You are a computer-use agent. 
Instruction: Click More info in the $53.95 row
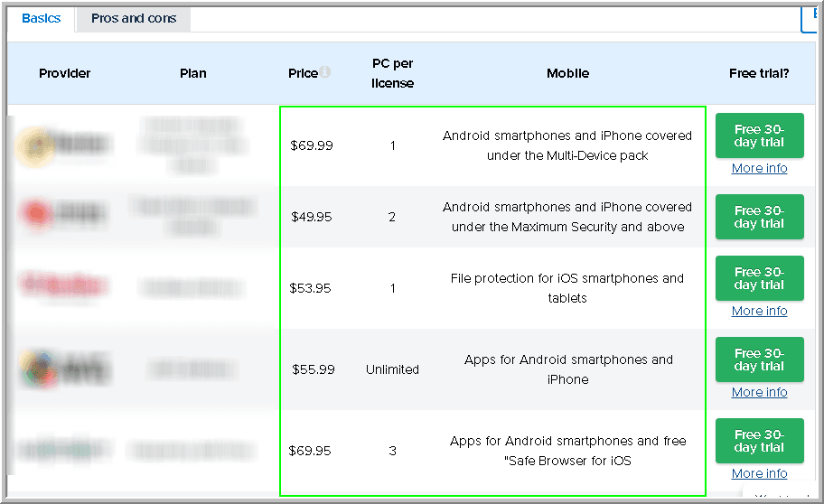(759, 312)
